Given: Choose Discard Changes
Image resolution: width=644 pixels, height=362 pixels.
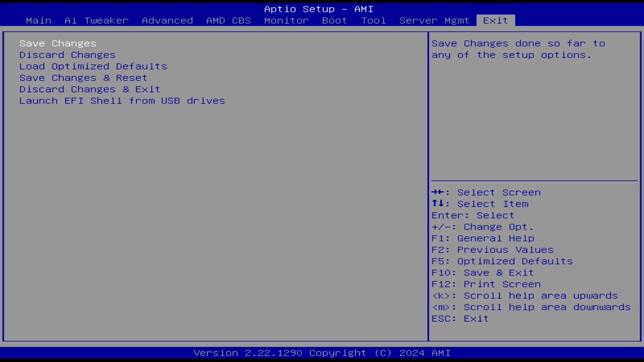Looking at the screenshot, I should pos(67,55).
